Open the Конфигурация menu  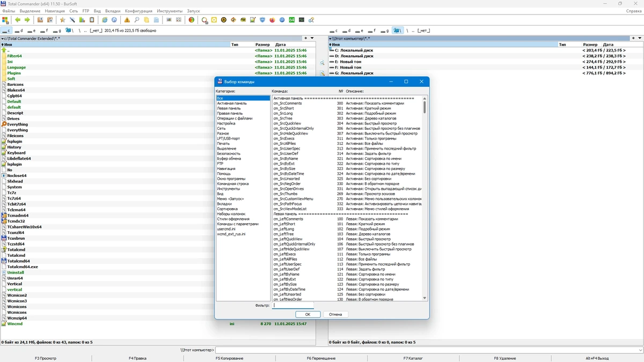pos(138,11)
